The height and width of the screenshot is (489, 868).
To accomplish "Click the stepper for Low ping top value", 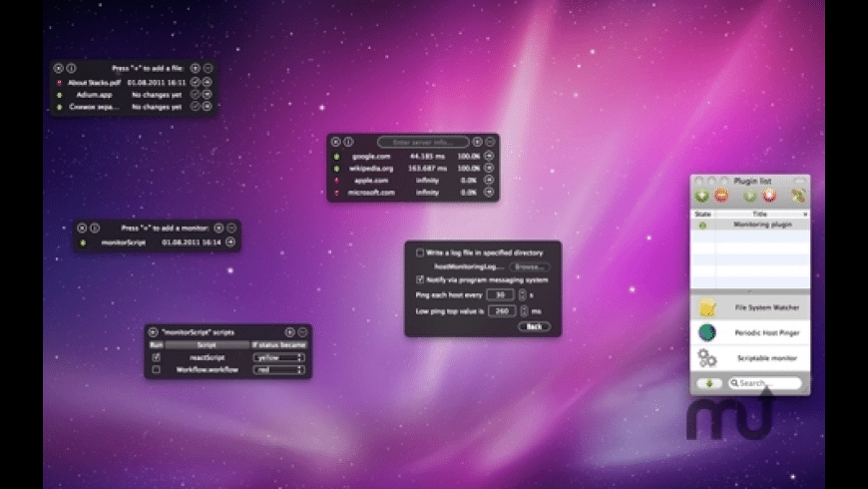I will pyautogui.click(x=524, y=311).
